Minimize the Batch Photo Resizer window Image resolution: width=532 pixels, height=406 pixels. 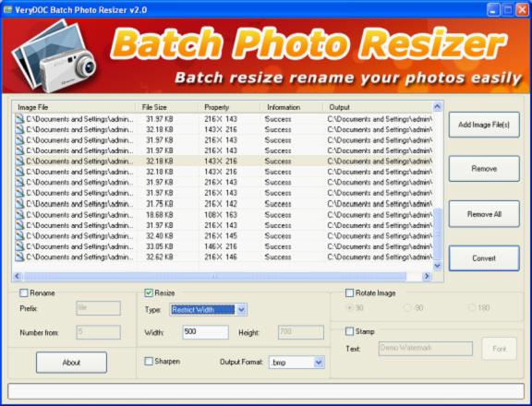click(493, 9)
